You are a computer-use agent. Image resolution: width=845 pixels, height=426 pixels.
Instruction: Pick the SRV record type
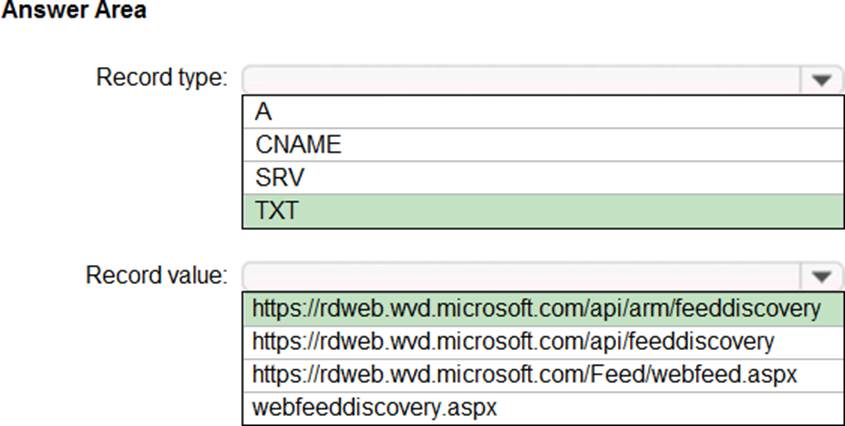tap(543, 177)
